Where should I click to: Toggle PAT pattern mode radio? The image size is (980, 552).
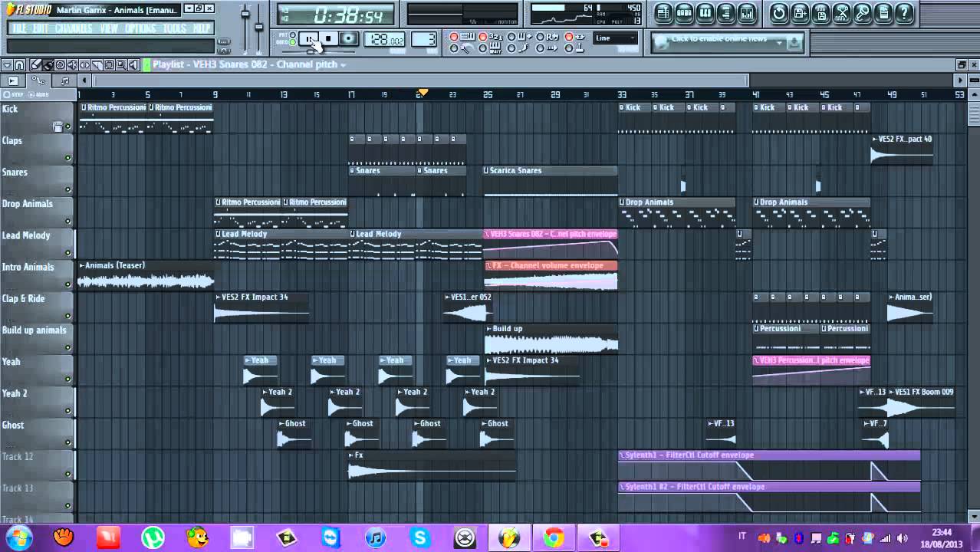pyautogui.click(x=293, y=35)
